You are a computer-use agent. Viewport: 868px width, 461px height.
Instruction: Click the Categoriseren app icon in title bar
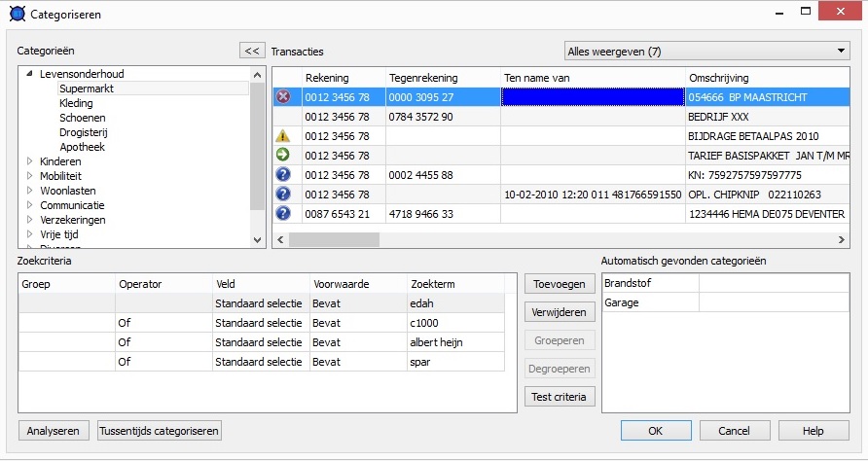pos(16,15)
